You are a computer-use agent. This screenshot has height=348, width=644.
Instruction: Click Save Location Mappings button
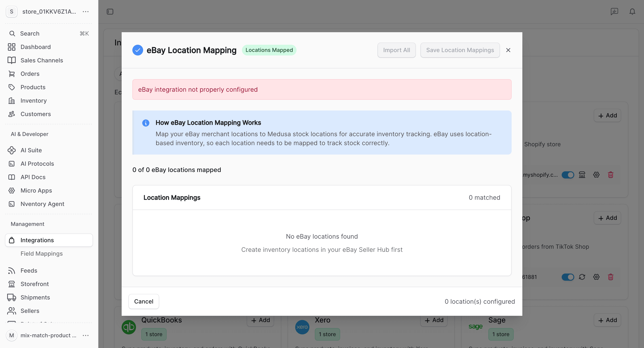click(460, 50)
